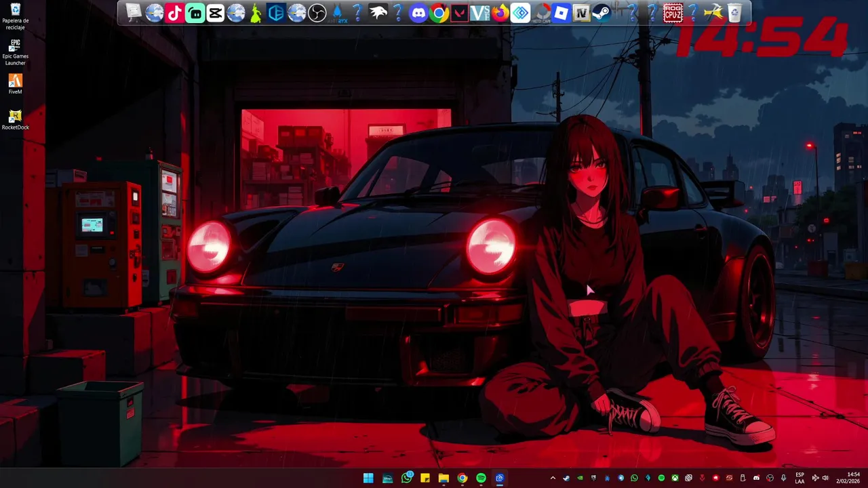Image resolution: width=868 pixels, height=488 pixels.
Task: Click the microphone tray icon
Action: (x=783, y=478)
